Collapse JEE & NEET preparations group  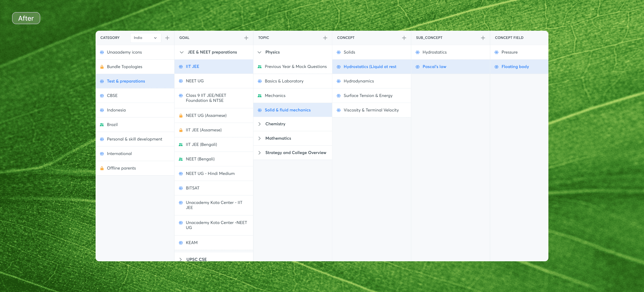coord(182,52)
